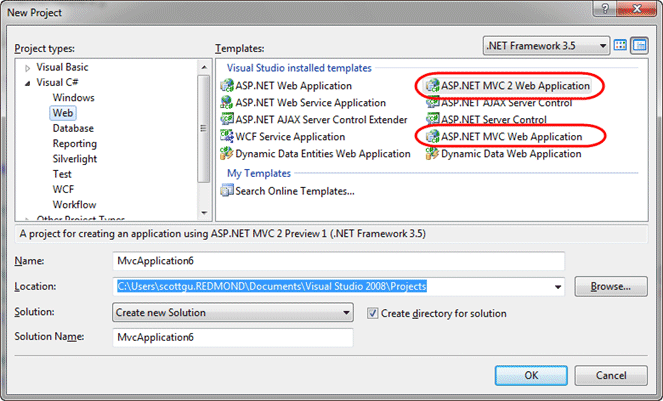Image resolution: width=663 pixels, height=401 pixels.
Task: Click the "WCF Service Application" template text
Action: point(290,137)
